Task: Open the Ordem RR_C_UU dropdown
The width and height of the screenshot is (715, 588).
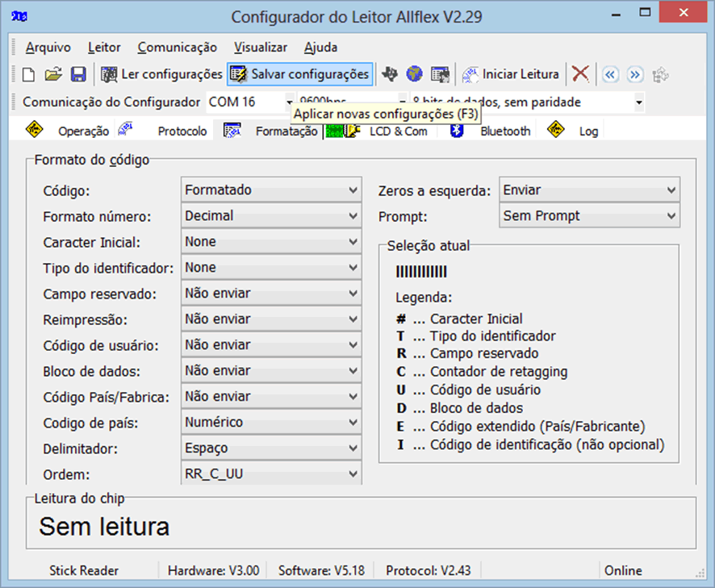Action: tap(271, 473)
